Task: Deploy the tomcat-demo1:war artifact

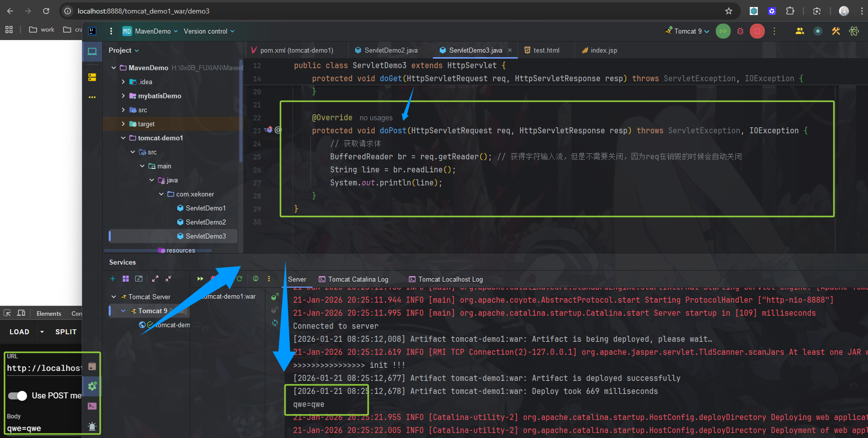Action: click(x=274, y=297)
